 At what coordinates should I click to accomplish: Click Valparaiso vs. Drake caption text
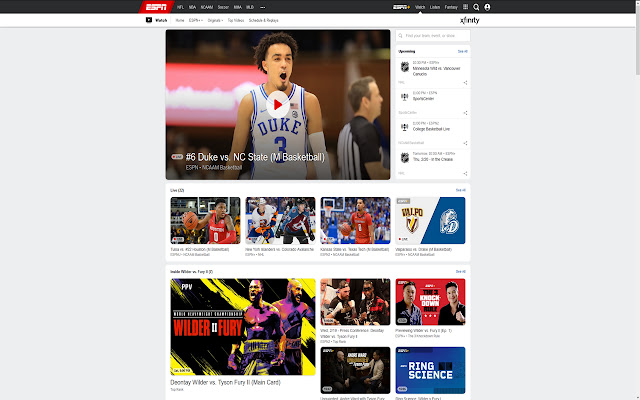pyautogui.click(x=424, y=249)
